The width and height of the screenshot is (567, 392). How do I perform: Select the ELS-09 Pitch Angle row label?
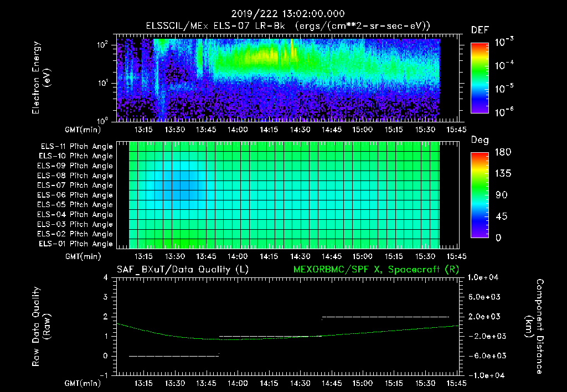75,166
